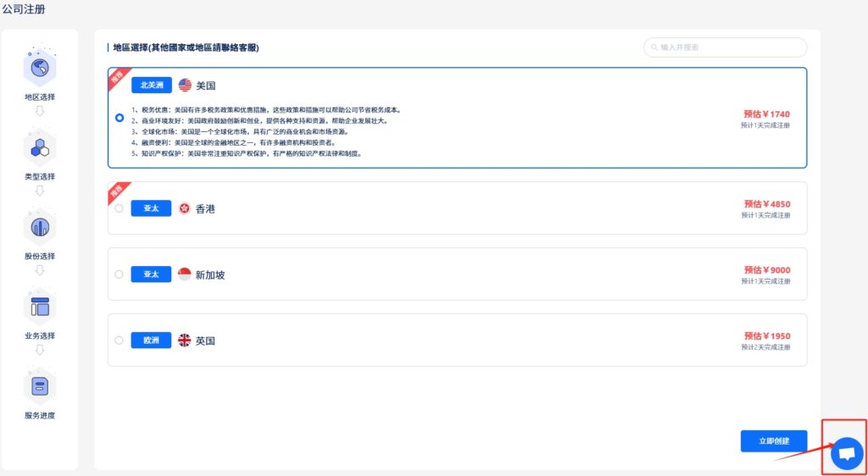Focus the 输入并搜索 search field
The height and width of the screenshot is (476, 868).
click(726, 47)
